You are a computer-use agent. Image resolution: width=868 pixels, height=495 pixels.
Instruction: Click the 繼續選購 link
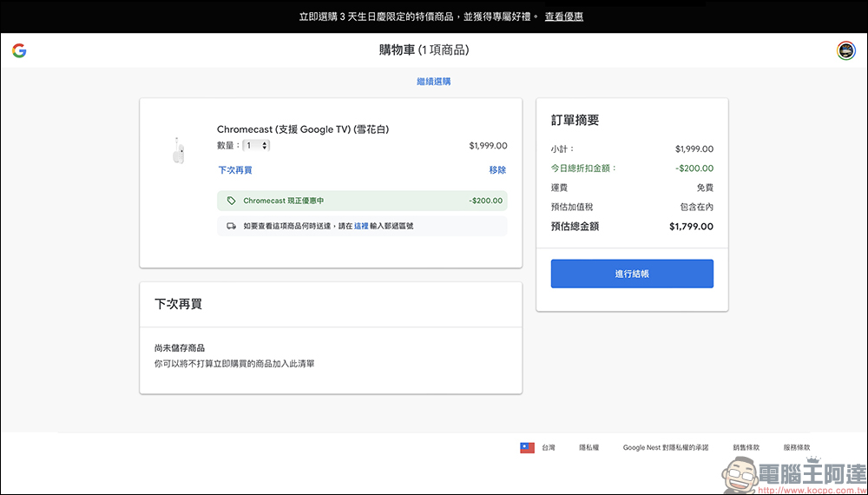click(433, 82)
